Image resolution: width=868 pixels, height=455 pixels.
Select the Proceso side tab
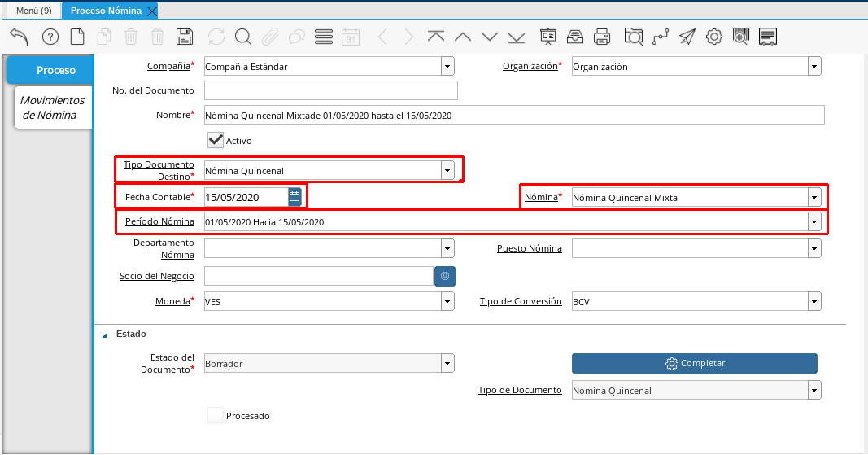click(x=50, y=70)
